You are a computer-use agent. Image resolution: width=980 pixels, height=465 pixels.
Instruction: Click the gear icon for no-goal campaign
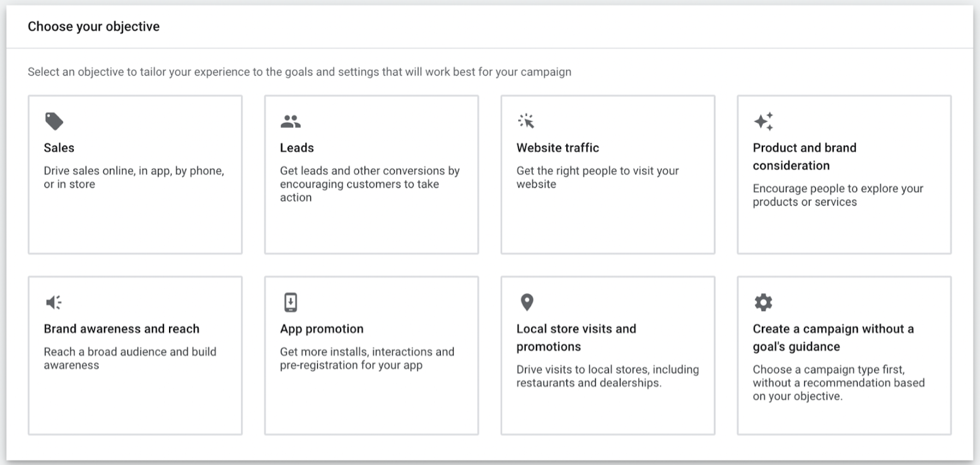pyautogui.click(x=763, y=303)
